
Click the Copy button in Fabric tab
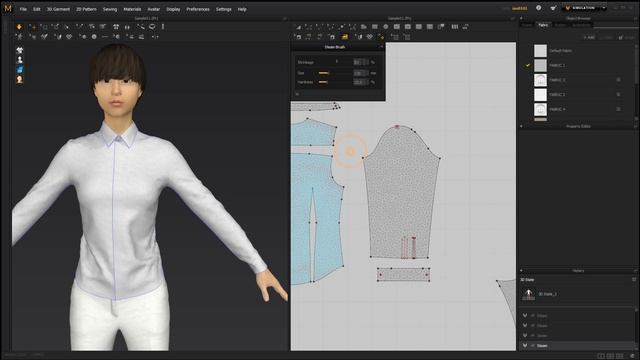coord(607,38)
